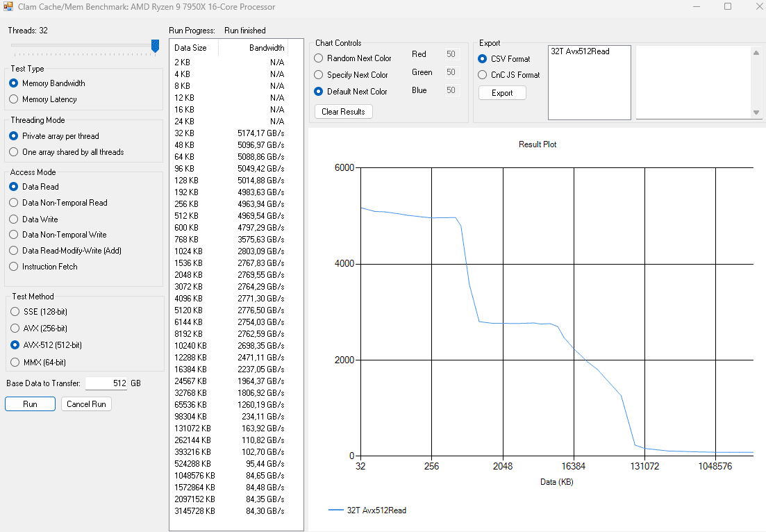The width and height of the screenshot is (766, 532).
Task: Select Memory Bandwidth test type
Action: click(x=47, y=83)
